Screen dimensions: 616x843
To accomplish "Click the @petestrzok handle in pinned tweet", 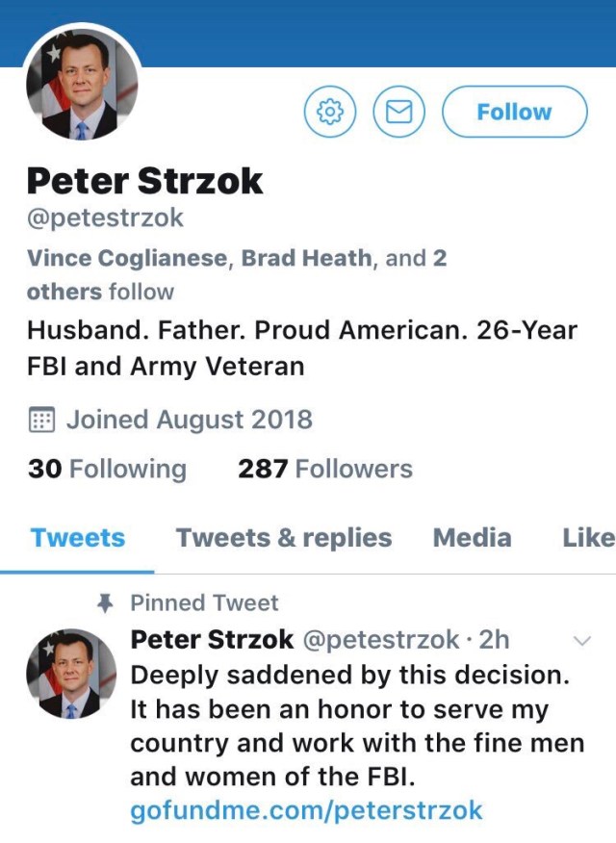I will click(x=381, y=639).
